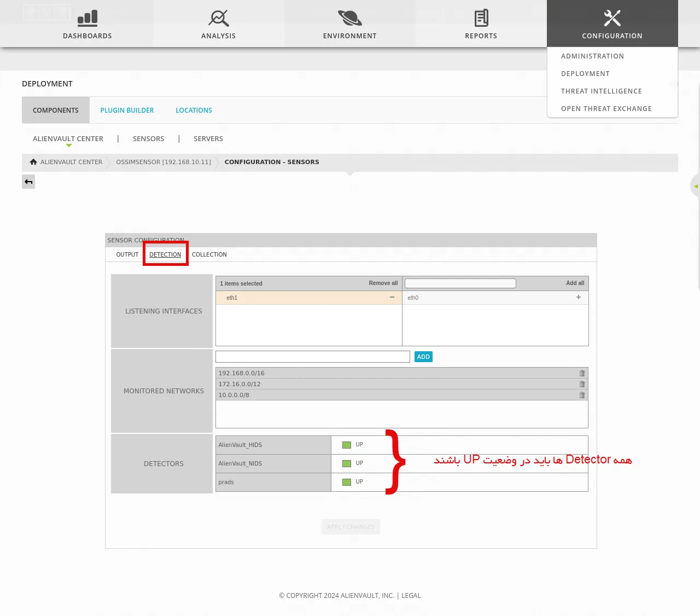Click the monitored network input field
This screenshot has height=616, width=700.
coord(312,357)
